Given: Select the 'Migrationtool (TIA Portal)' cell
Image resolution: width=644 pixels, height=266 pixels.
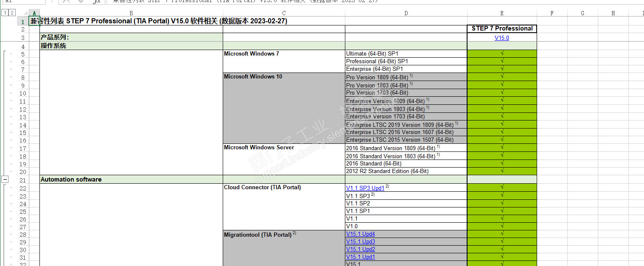Looking at the screenshot, I should click(x=284, y=248).
